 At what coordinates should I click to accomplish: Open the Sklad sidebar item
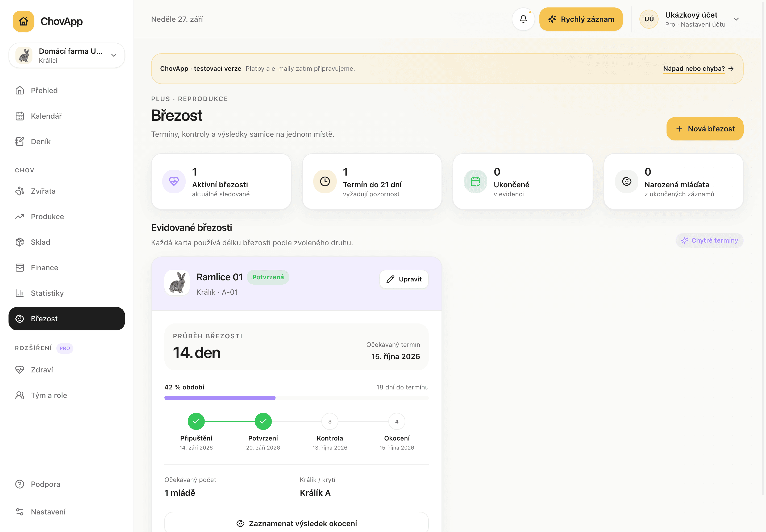(x=67, y=242)
